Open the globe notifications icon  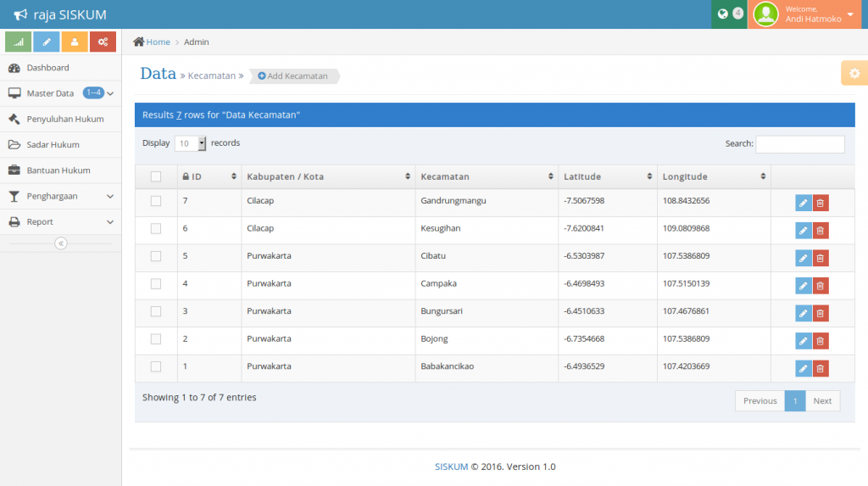[x=723, y=14]
